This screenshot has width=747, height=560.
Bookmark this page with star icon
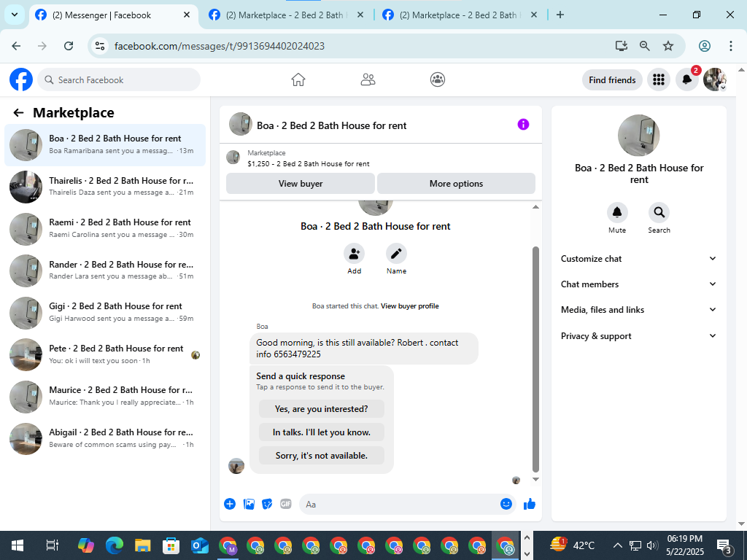tap(668, 46)
